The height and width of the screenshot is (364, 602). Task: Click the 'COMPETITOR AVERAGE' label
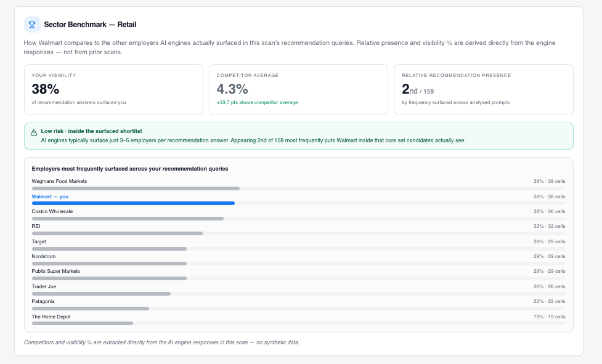coord(248,76)
